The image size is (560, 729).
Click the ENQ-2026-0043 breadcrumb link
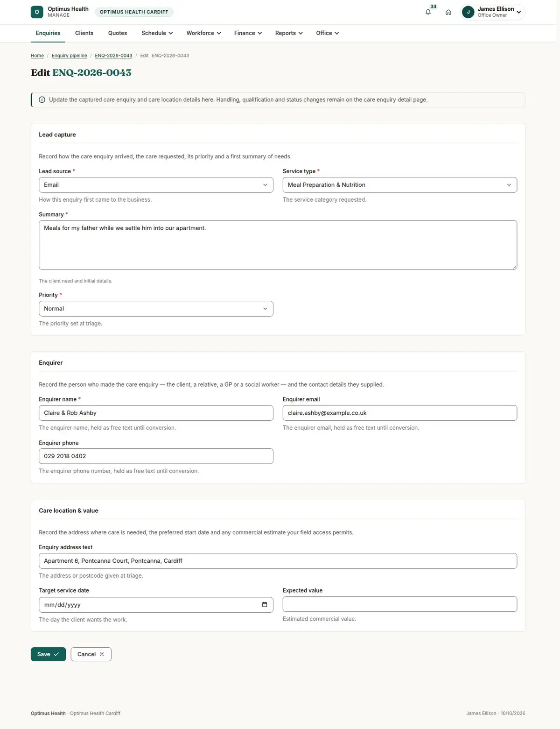click(x=113, y=56)
